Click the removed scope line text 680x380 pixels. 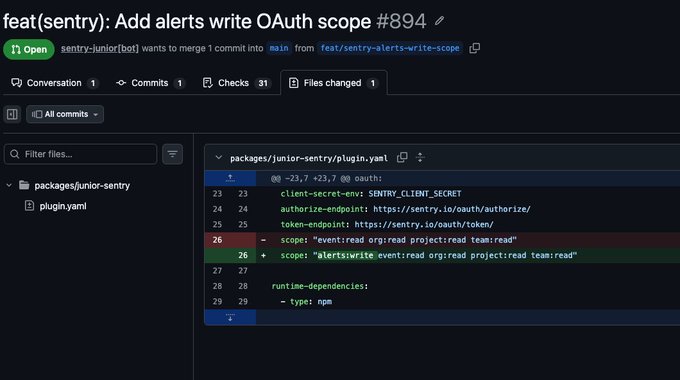(x=399, y=240)
